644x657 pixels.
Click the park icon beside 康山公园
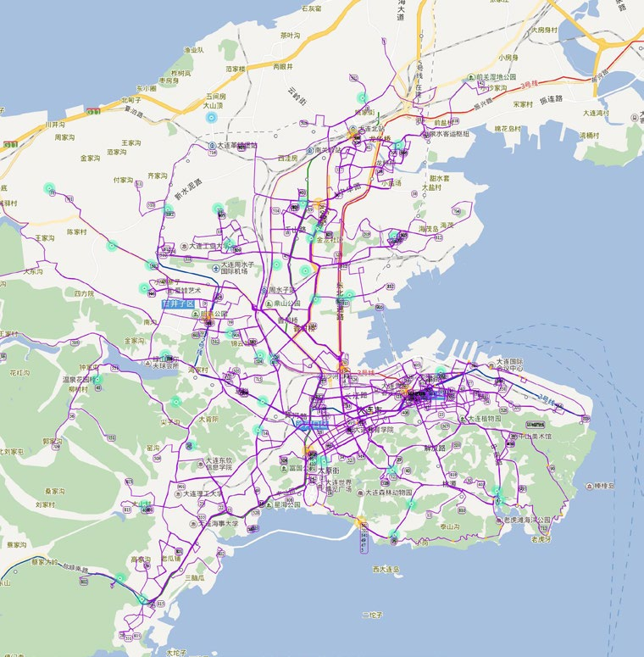coord(268,303)
